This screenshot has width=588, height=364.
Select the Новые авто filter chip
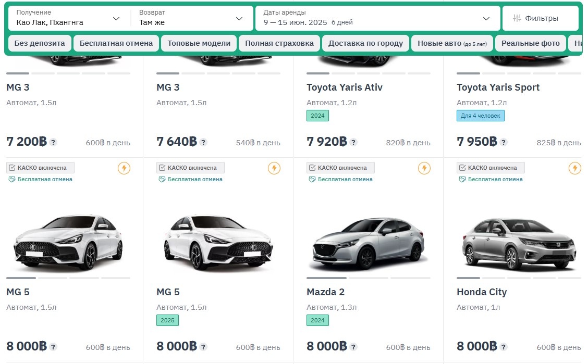452,43
